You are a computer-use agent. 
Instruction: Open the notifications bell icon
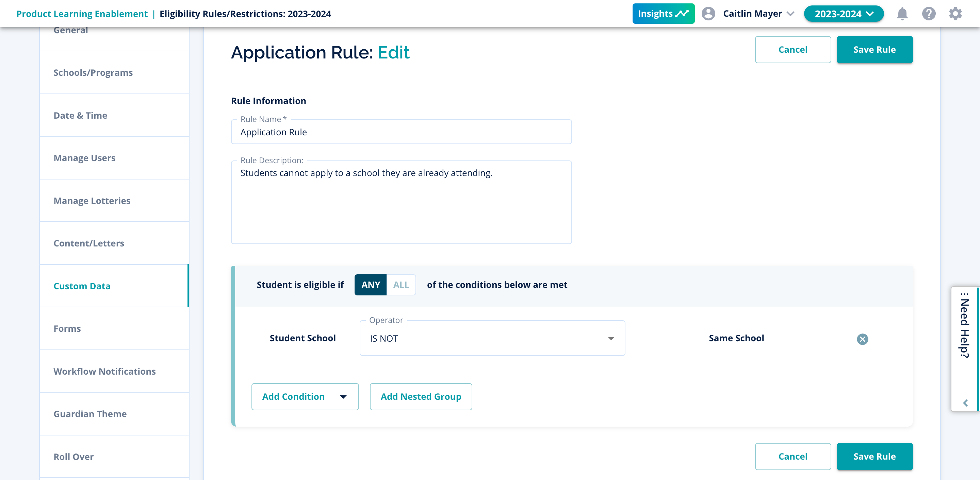click(902, 14)
